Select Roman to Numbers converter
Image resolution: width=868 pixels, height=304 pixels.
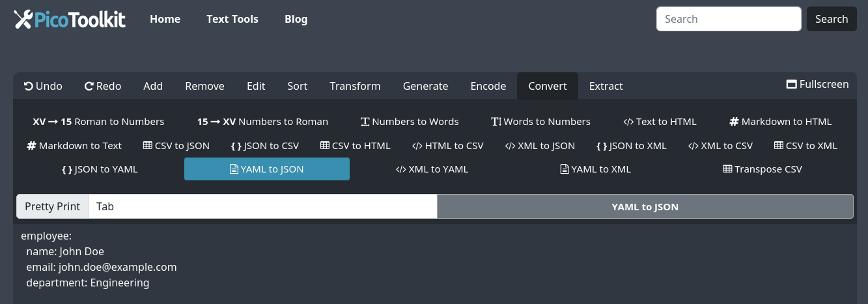point(98,121)
